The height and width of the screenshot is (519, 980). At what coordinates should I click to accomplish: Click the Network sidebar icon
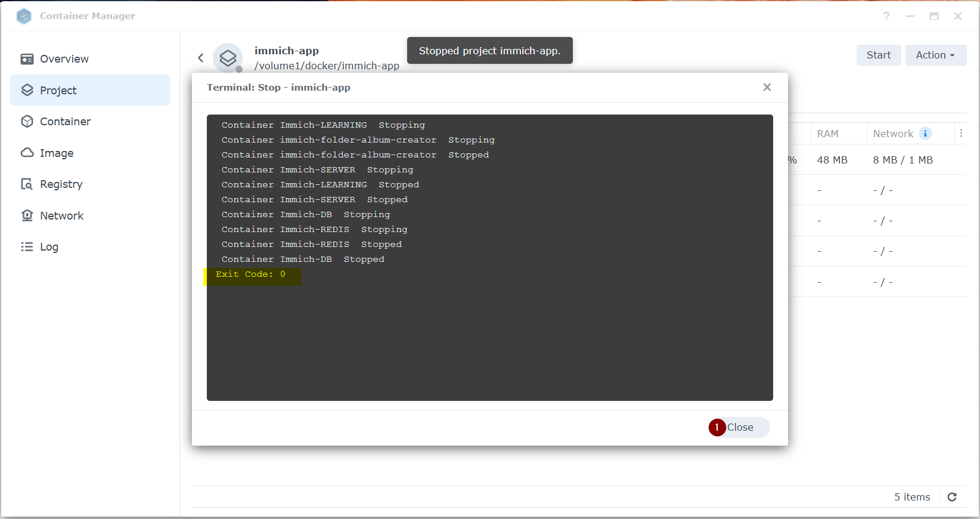pos(27,215)
